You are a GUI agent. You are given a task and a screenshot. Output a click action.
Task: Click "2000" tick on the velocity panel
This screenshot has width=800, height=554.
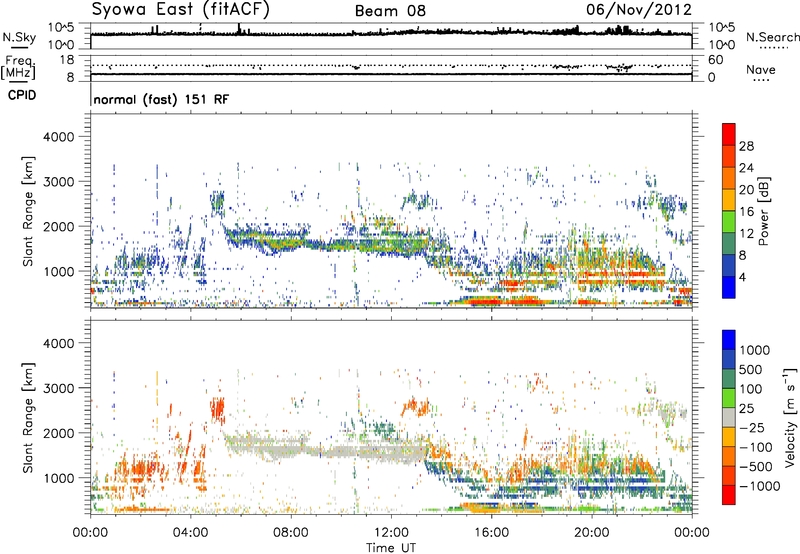59,433
